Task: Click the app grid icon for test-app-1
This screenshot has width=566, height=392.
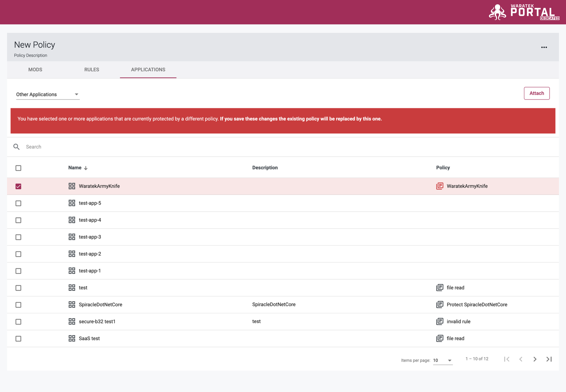Action: [x=72, y=271]
